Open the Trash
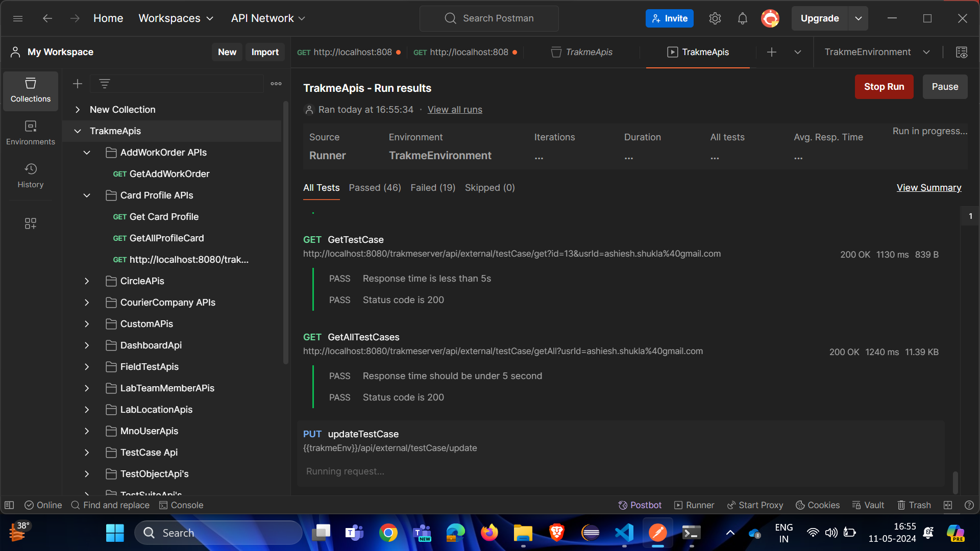 click(x=914, y=505)
